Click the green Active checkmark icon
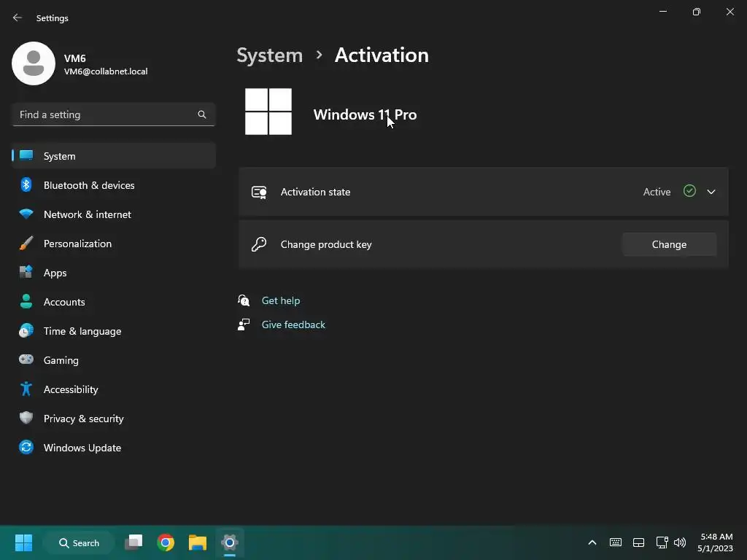The width and height of the screenshot is (747, 560). (689, 192)
